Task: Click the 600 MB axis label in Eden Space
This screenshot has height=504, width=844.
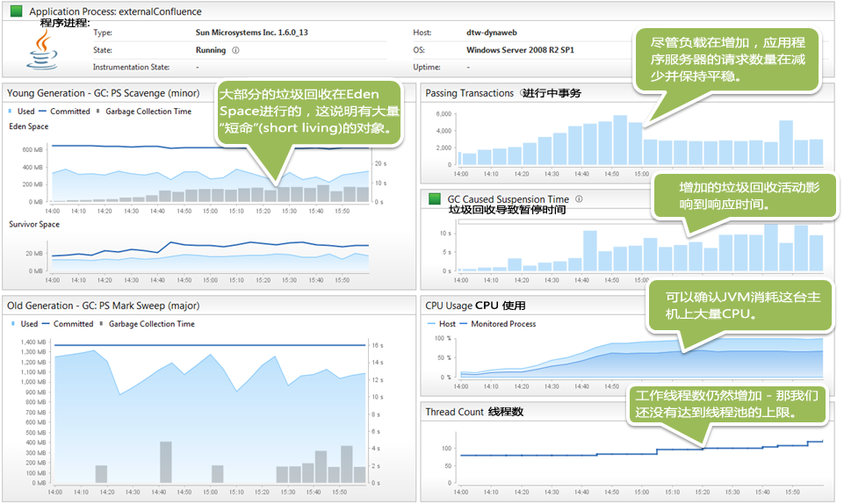Action: pyautogui.click(x=32, y=149)
